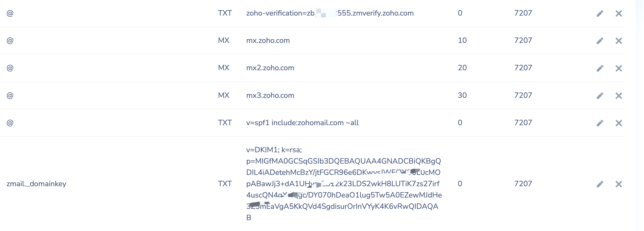Delete the mx.zoho.com MX record

(x=619, y=41)
